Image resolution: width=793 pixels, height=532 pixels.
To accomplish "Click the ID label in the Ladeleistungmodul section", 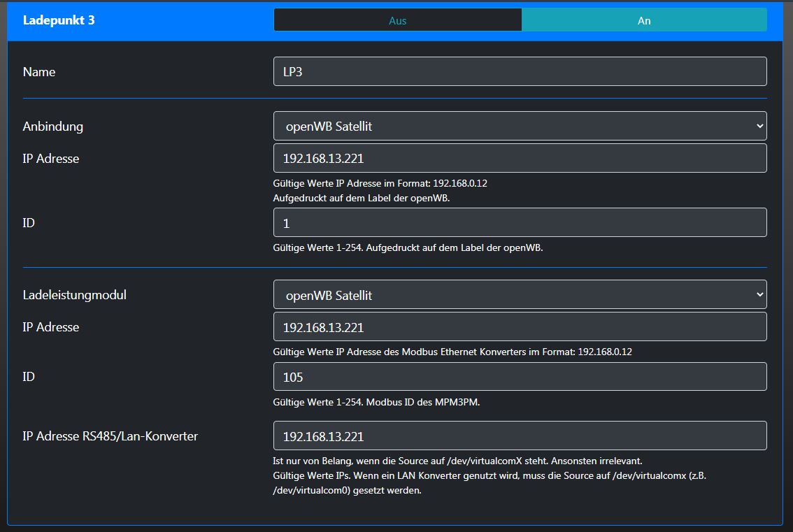I will pyautogui.click(x=29, y=377).
